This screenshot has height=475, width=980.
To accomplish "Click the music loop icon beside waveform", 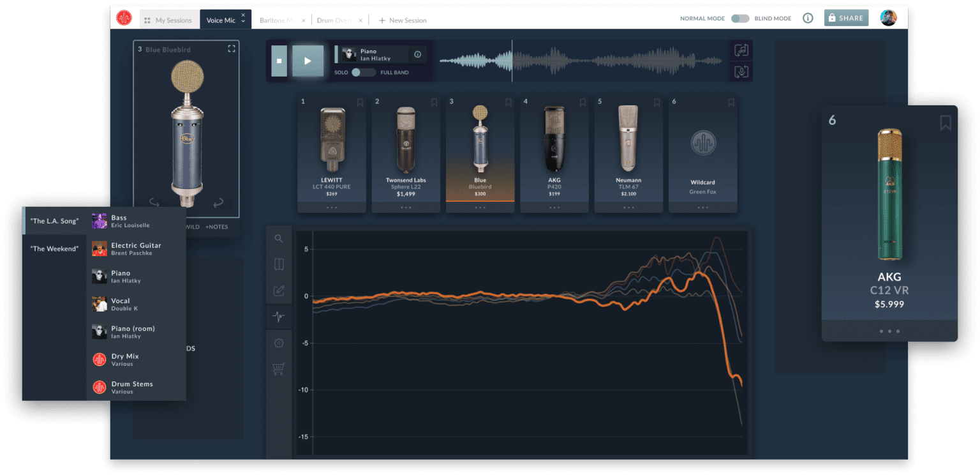I will click(741, 50).
